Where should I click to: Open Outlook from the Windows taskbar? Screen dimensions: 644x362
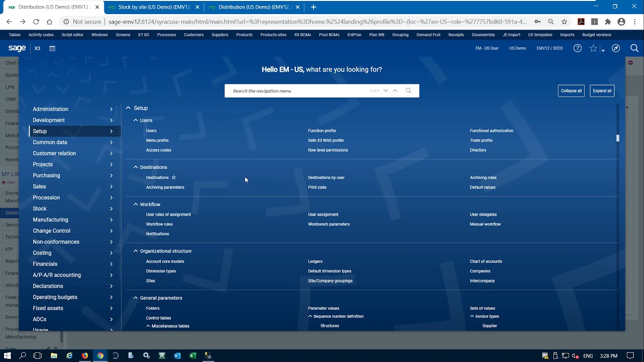tap(177, 355)
